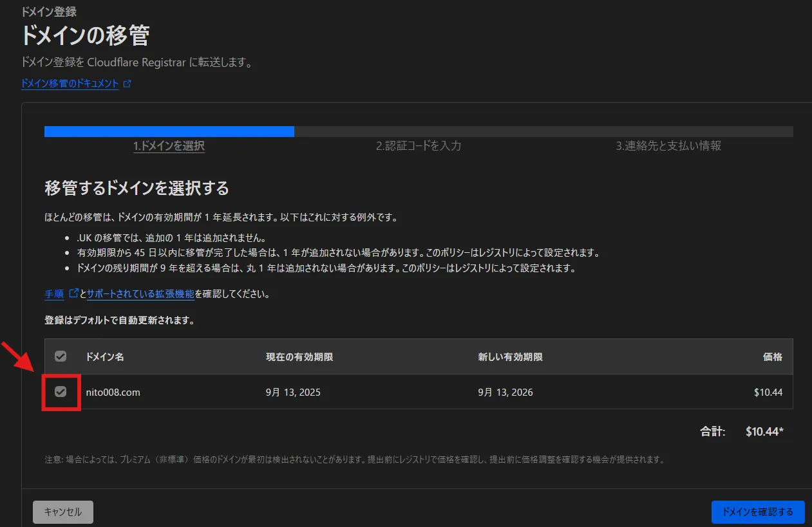Open the 手順 link
Screen dimensions: 812x527
(x=54, y=294)
